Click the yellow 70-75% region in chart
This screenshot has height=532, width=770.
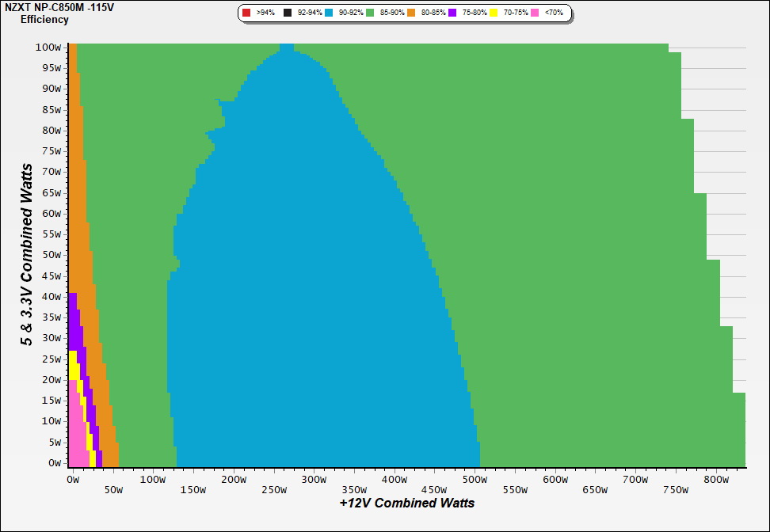pos(73,366)
